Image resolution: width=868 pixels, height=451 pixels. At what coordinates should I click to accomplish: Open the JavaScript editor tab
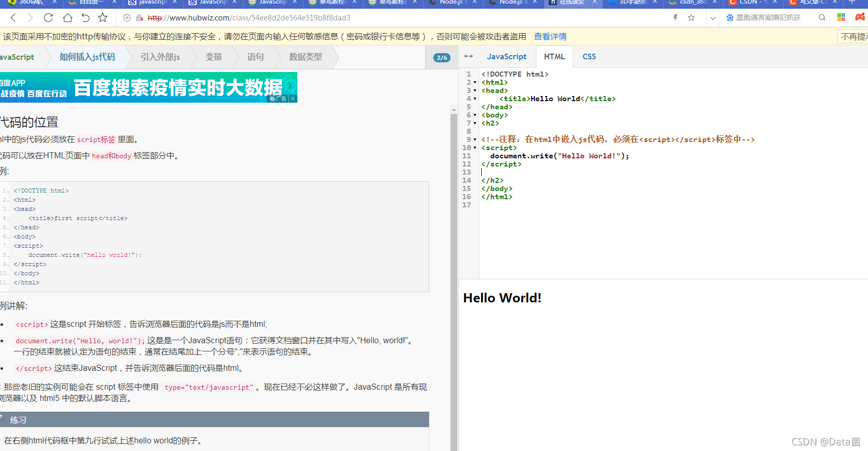coord(506,57)
